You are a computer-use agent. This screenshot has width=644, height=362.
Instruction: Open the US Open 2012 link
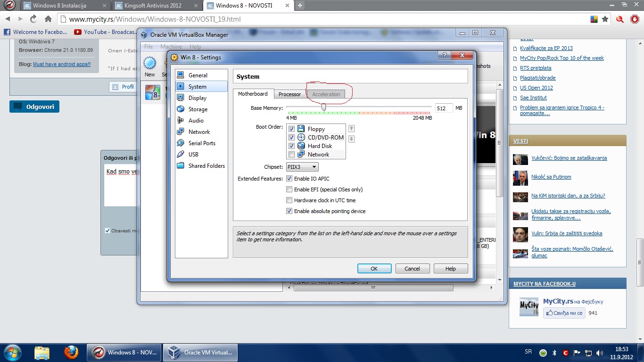pos(537,88)
